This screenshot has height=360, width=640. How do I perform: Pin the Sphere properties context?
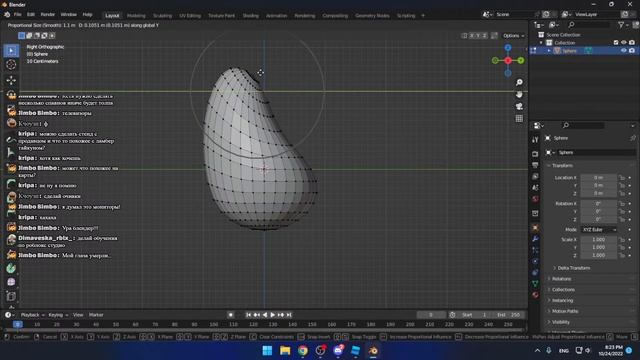(633, 138)
